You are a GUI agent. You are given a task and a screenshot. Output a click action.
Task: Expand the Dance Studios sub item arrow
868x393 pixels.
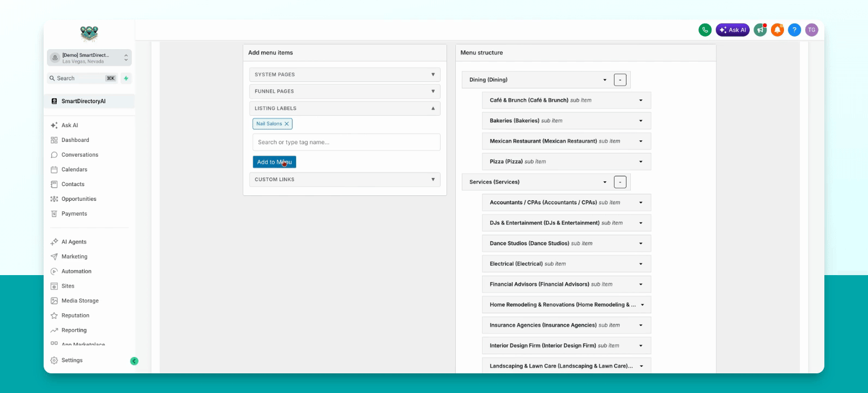tap(641, 243)
